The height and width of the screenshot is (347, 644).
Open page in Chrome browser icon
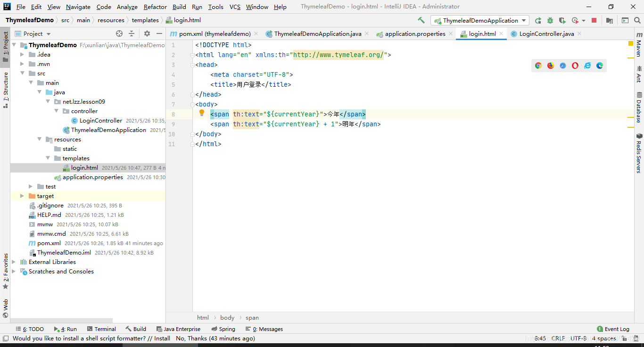(x=538, y=66)
